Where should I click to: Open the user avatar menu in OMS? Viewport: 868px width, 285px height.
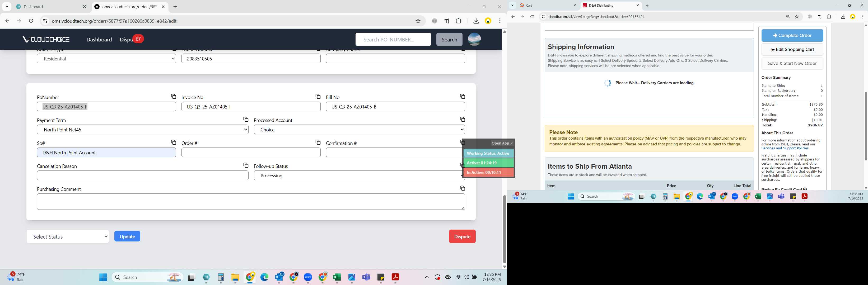point(474,39)
